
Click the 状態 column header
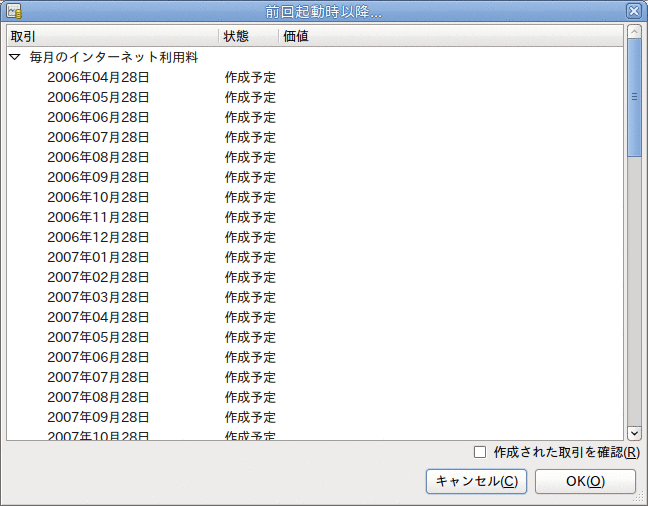click(x=248, y=36)
